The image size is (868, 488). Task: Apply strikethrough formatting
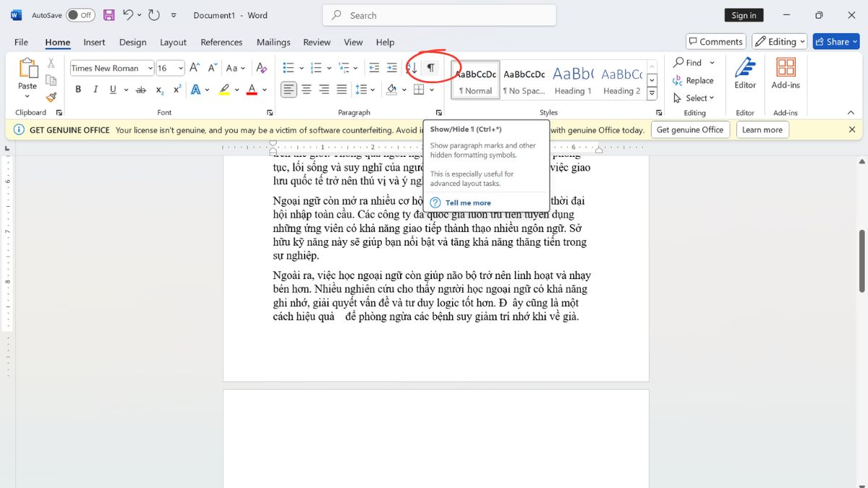[141, 90]
